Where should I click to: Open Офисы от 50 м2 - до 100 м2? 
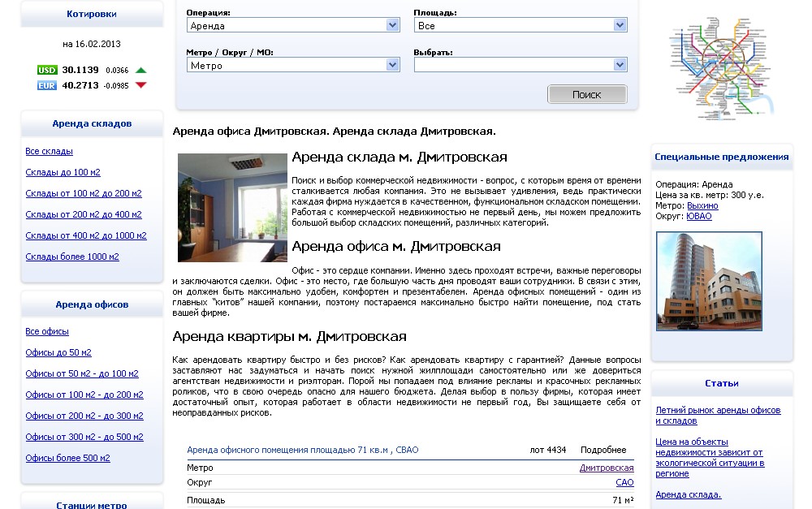[x=82, y=374]
